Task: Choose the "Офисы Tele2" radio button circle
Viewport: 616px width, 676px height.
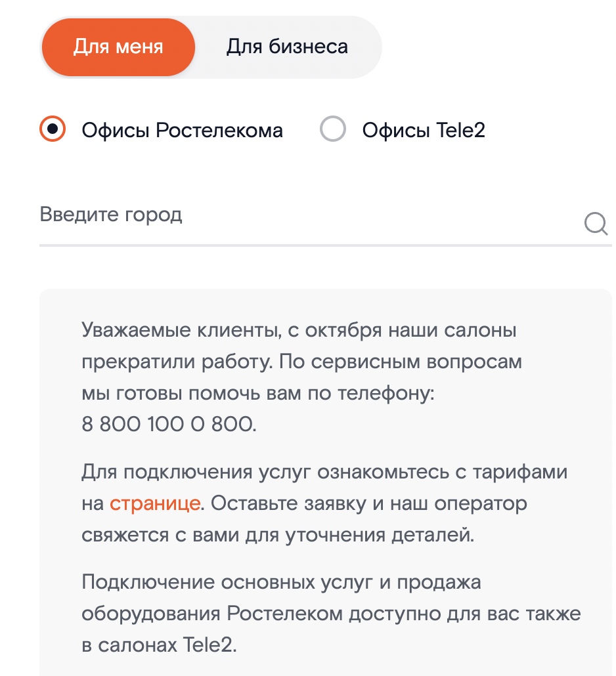Action: point(333,129)
